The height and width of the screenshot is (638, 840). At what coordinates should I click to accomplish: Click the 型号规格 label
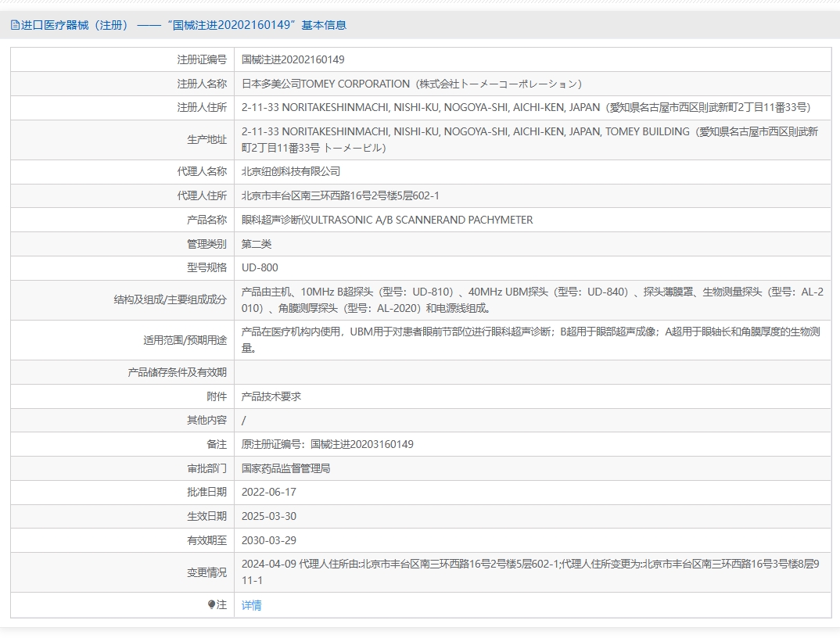[x=206, y=268]
